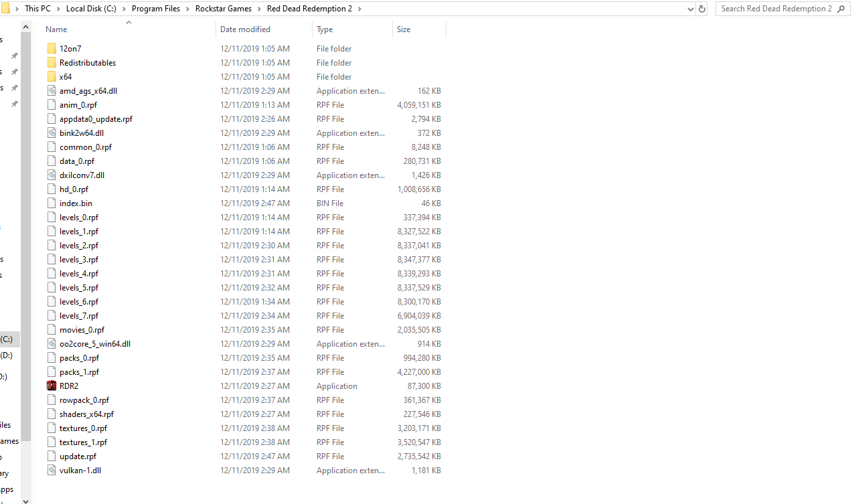Unpin a pinned Quick Access item

pos(13,56)
